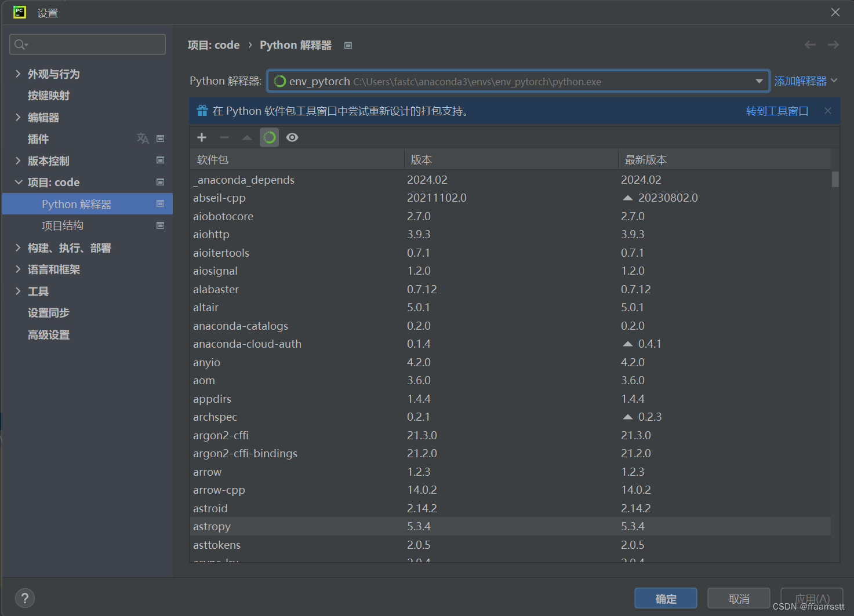This screenshot has width=854, height=616.
Task: Select the alabaster package row
Action: point(510,289)
